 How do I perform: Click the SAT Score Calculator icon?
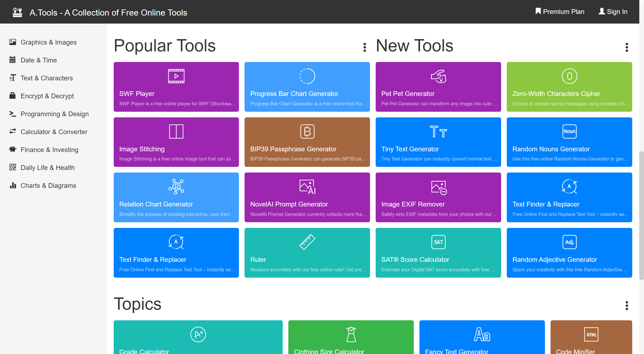(x=438, y=242)
